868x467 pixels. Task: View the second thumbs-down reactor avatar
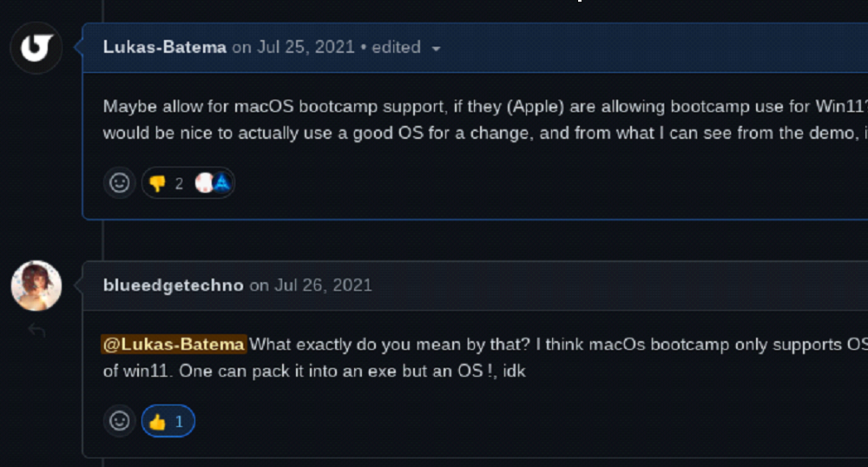pyautogui.click(x=220, y=183)
